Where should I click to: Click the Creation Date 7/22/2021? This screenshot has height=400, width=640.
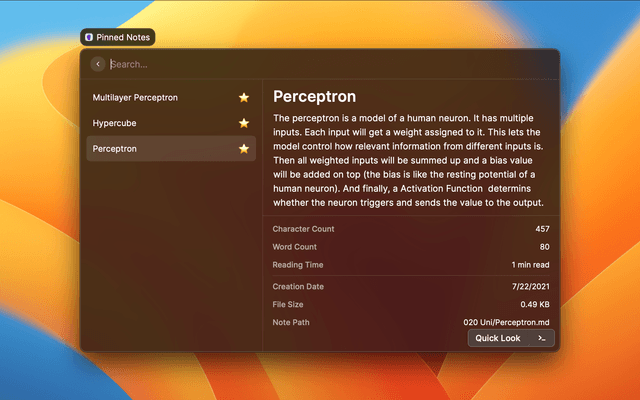[530, 287]
